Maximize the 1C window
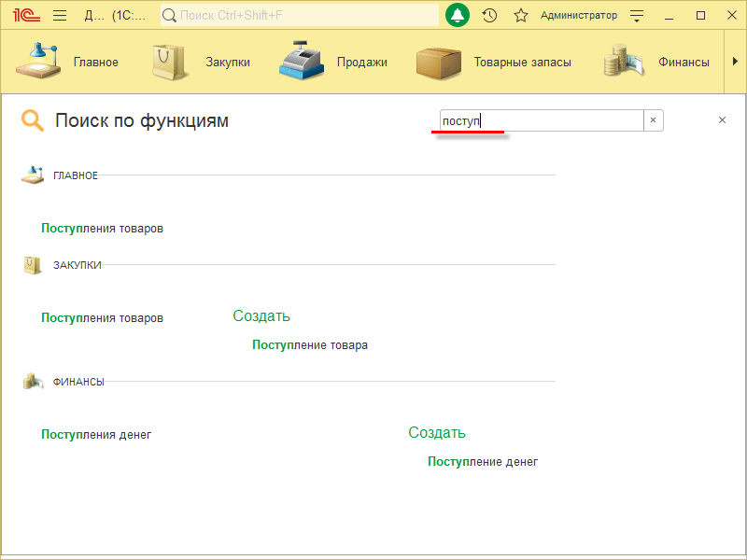This screenshot has height=560, width=747. coord(700,16)
